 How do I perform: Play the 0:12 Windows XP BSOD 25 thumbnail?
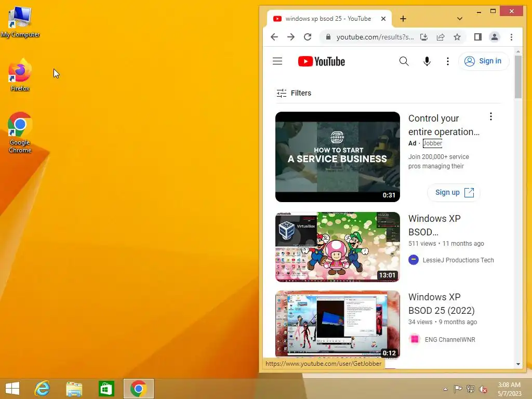coord(338,324)
